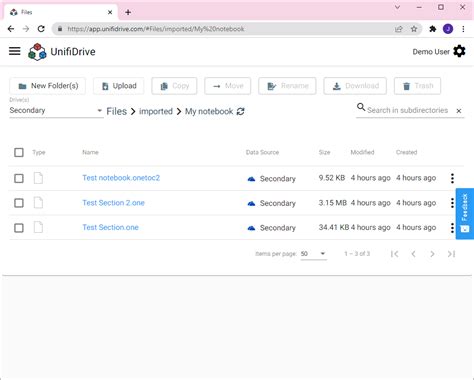Expand the tab search chevron

(x=397, y=7)
